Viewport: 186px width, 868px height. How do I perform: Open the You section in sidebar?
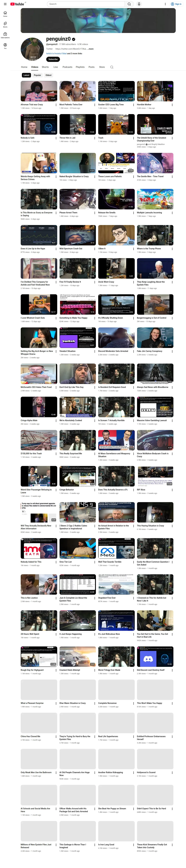(5, 46)
